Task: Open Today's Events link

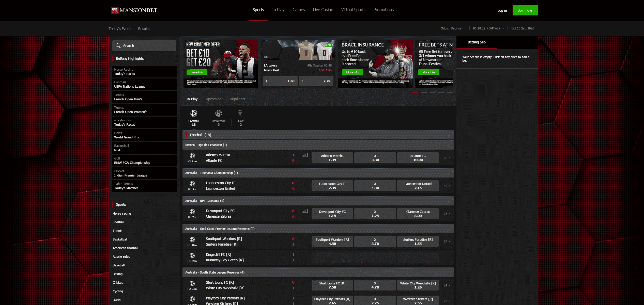Action: click(120, 29)
